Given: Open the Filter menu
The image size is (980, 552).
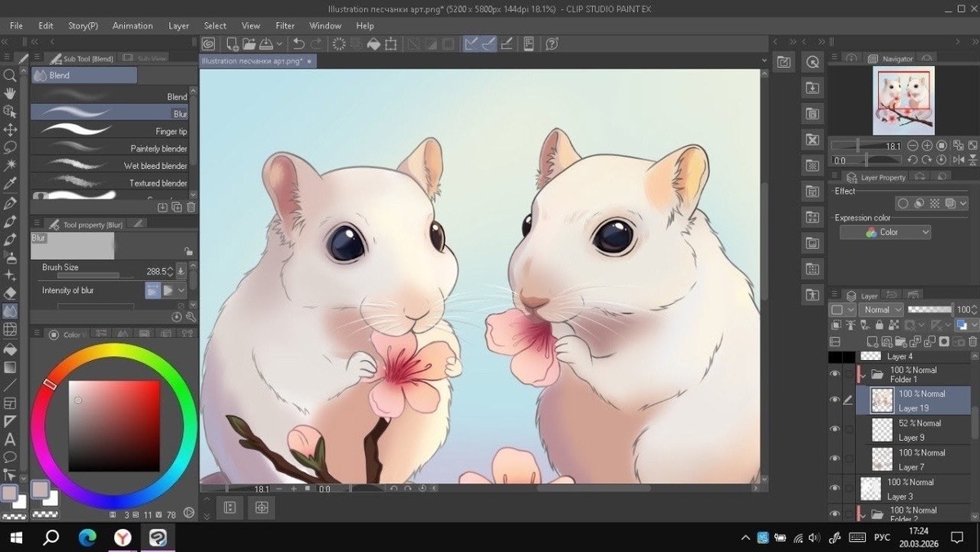Looking at the screenshot, I should click(285, 25).
